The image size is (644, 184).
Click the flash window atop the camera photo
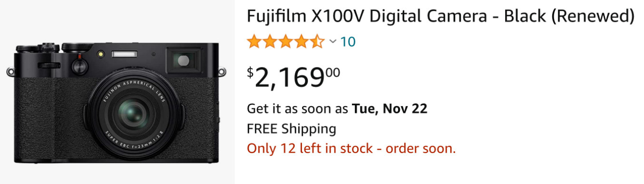(x=124, y=54)
